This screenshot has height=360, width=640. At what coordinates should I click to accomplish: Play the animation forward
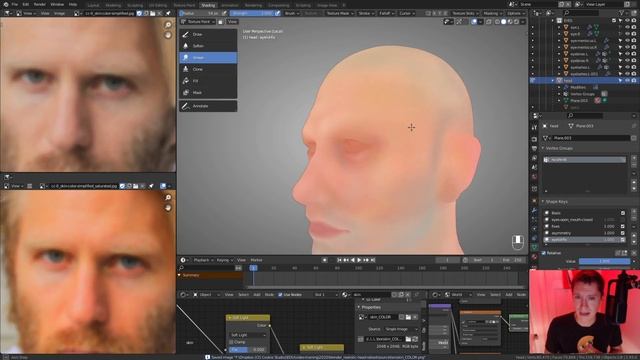coord(359,260)
